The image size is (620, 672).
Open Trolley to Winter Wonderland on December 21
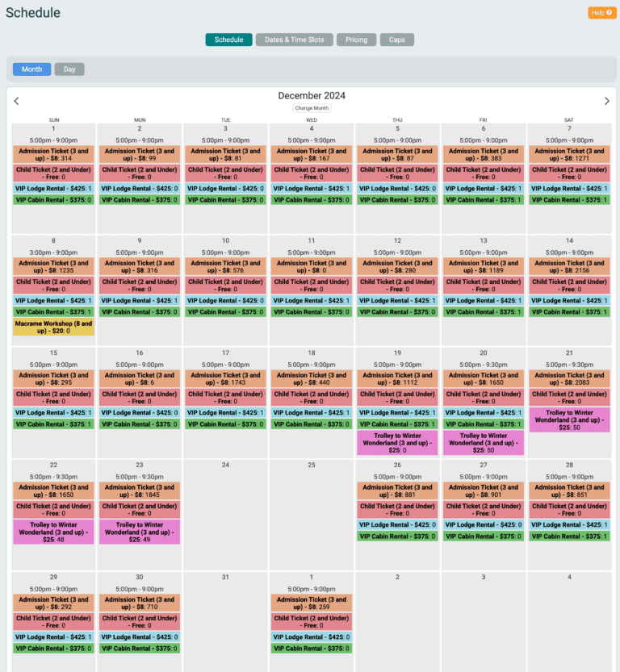[x=569, y=420]
